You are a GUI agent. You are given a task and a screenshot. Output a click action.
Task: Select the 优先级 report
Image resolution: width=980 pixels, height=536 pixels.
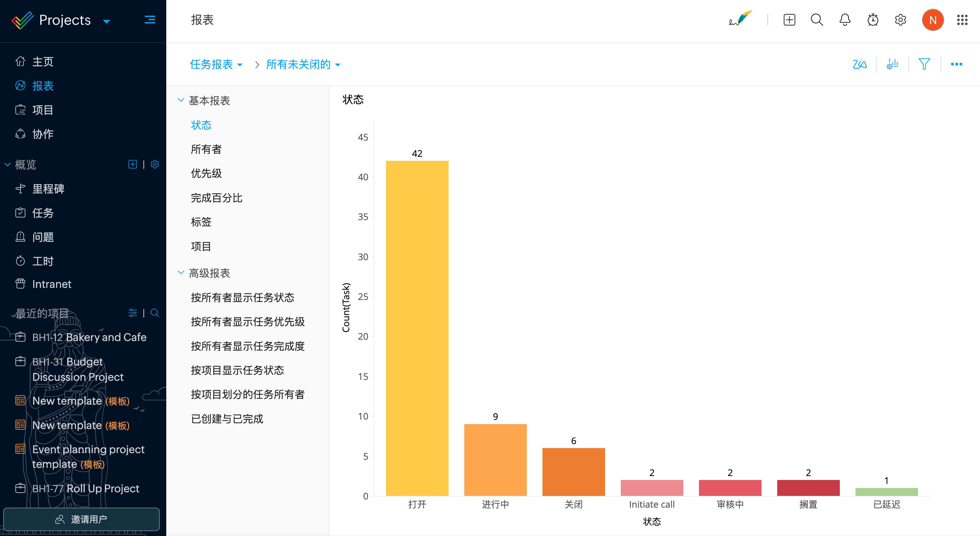[x=206, y=173]
